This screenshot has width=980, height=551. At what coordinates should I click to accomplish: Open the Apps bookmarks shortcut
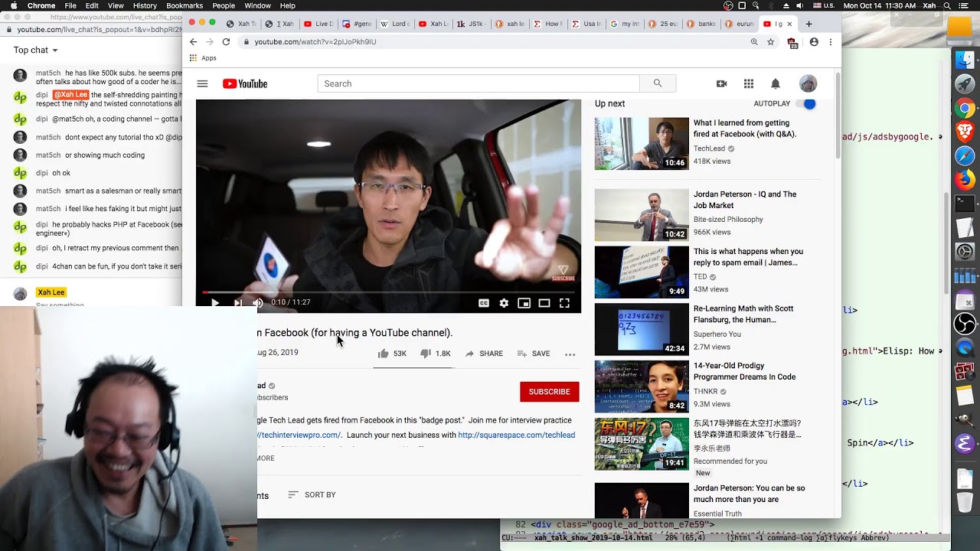tap(203, 58)
